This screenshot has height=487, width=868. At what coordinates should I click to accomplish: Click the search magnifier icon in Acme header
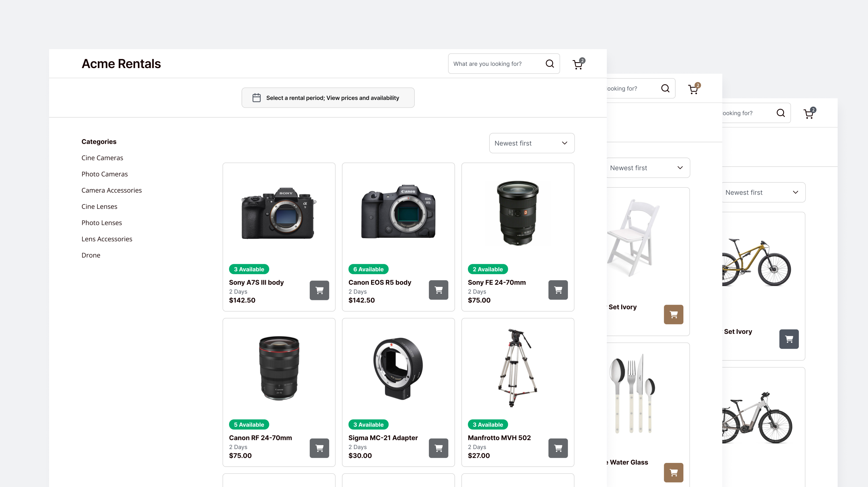pyautogui.click(x=550, y=64)
